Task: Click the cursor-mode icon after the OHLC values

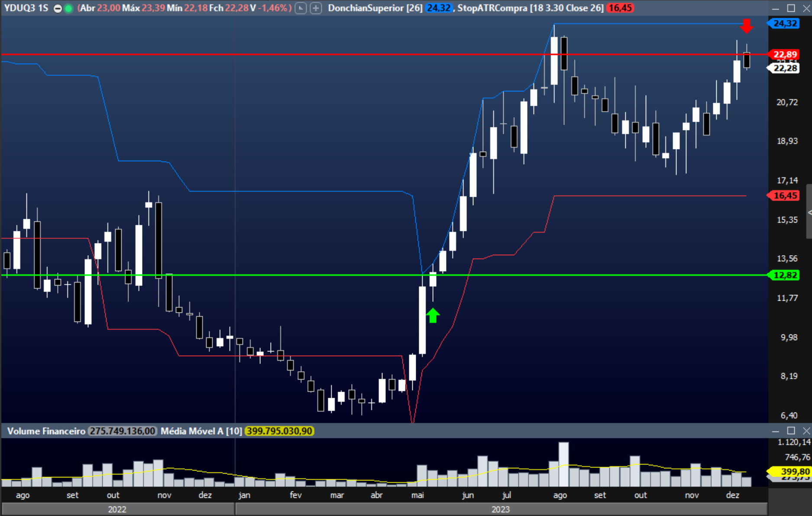Action: 301,8
